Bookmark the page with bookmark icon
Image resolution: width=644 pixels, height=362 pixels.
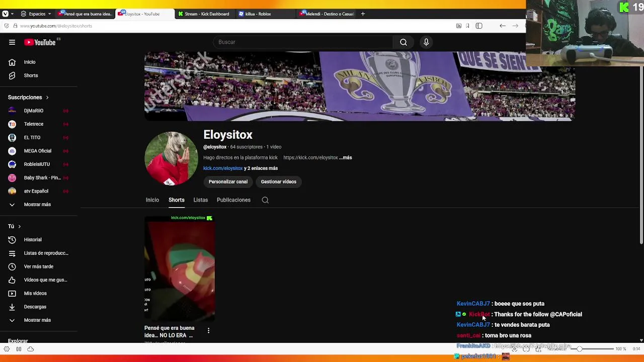click(467, 26)
